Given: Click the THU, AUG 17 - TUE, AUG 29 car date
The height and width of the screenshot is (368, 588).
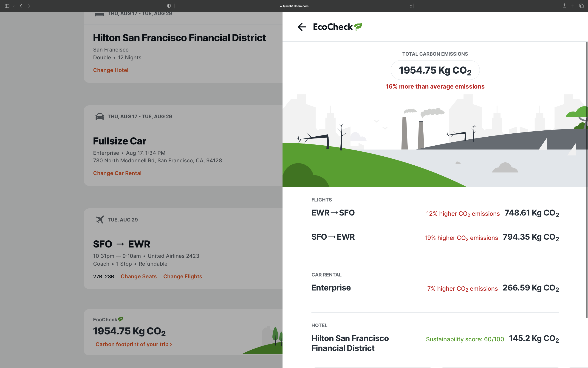Looking at the screenshot, I should 140,117.
